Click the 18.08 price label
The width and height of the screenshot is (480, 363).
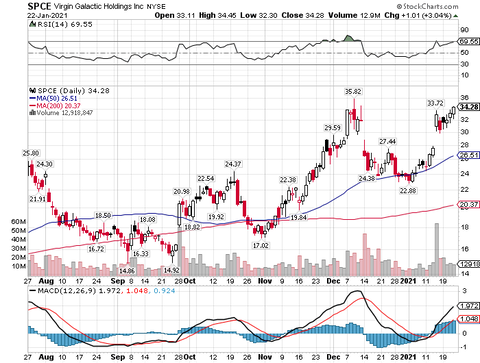(x=147, y=220)
